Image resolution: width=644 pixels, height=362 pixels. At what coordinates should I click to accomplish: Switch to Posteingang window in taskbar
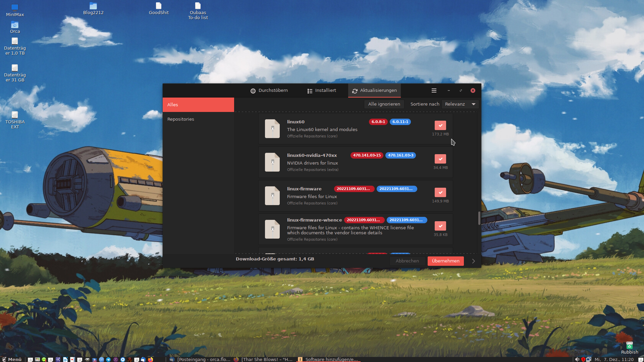click(200, 359)
